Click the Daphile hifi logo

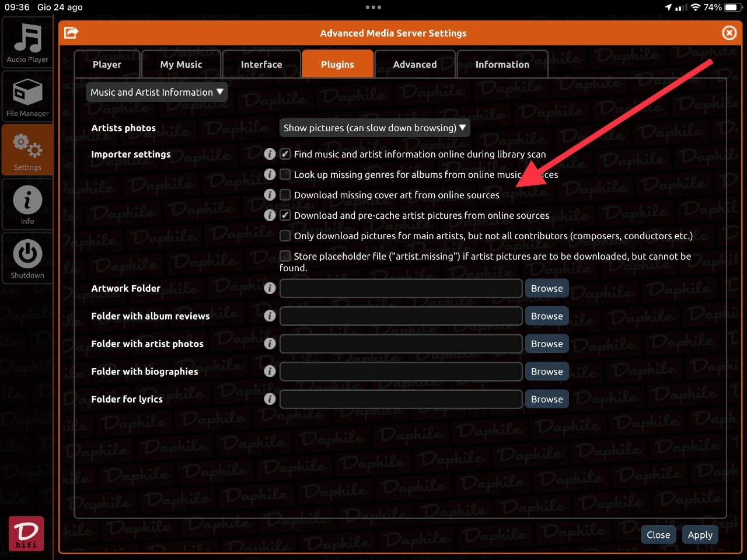26,534
